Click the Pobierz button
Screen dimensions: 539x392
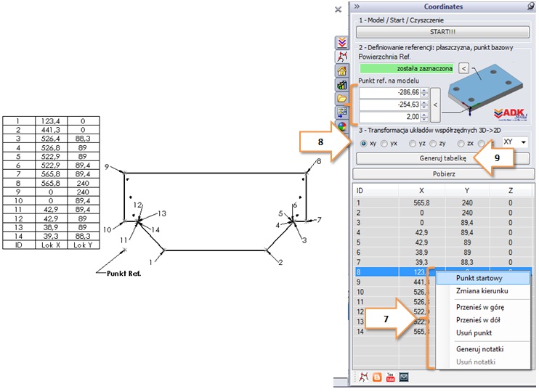(x=444, y=173)
